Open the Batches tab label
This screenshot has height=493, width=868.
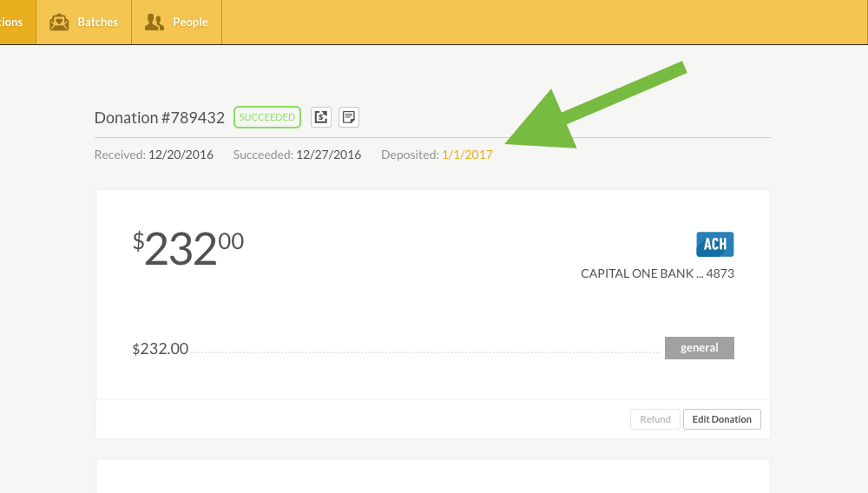click(97, 22)
